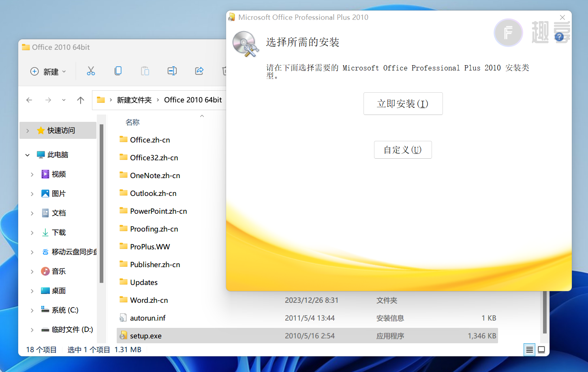The width and height of the screenshot is (588, 372).
Task: Expand the 快速访问 tree node
Action: (28, 131)
